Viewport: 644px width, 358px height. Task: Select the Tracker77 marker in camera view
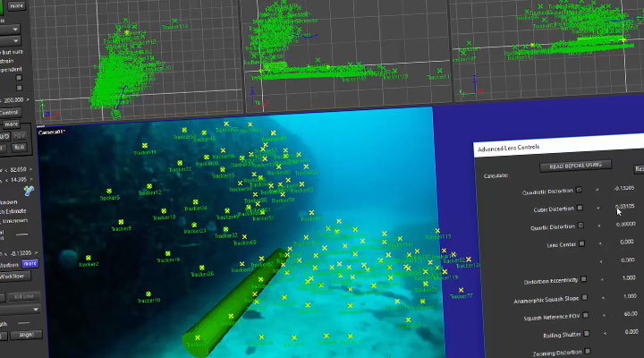[462, 290]
